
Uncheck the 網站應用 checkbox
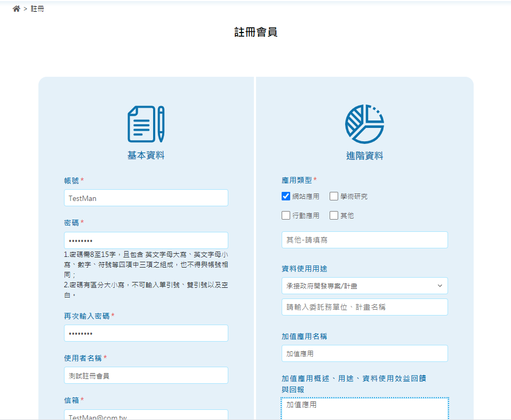(286, 196)
